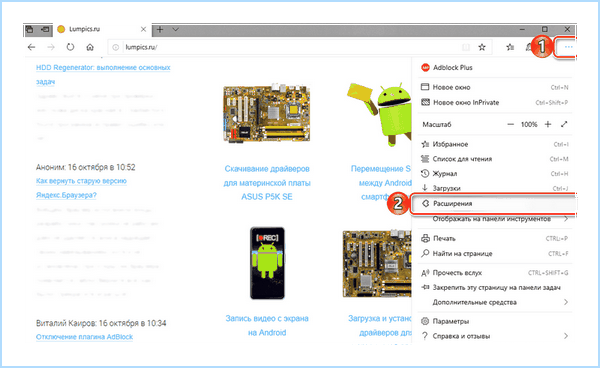Maximize the browser window

point(545,29)
